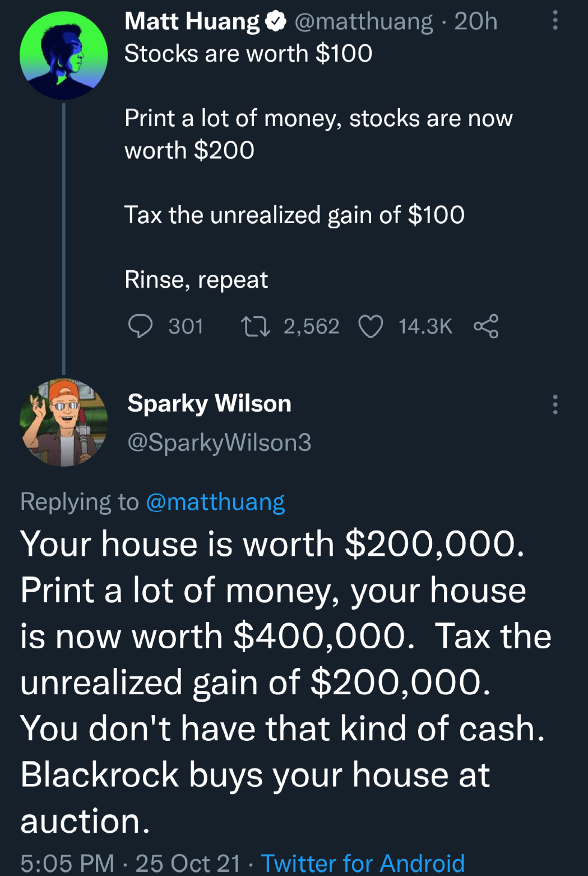This screenshot has width=588, height=876.
Task: Click the Twitter for Android link
Action: [x=363, y=863]
